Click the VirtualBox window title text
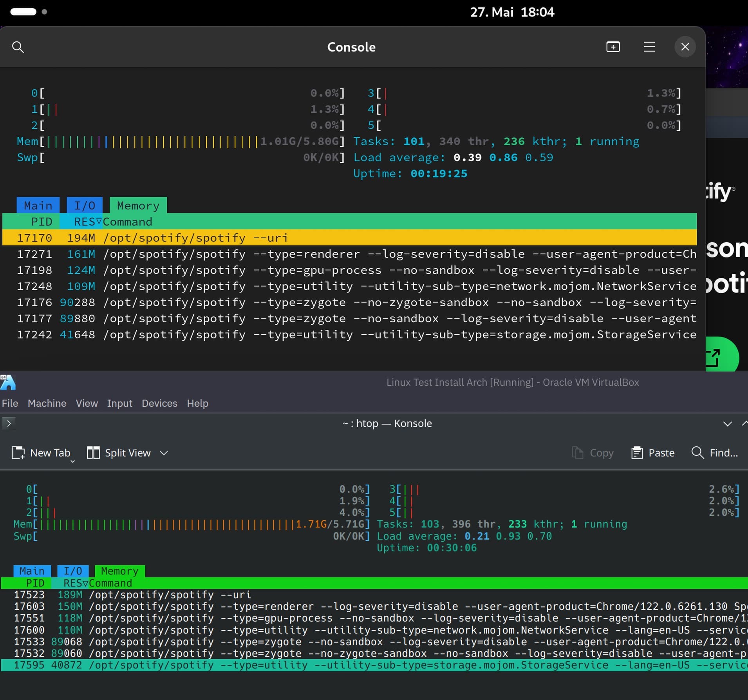Image resolution: width=748 pixels, height=700 pixels. pos(513,382)
